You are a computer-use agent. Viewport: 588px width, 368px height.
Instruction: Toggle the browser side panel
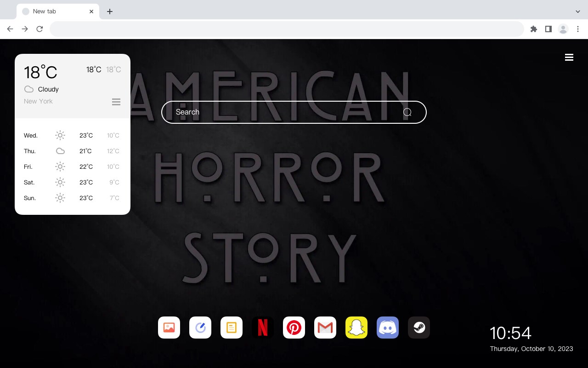548,29
